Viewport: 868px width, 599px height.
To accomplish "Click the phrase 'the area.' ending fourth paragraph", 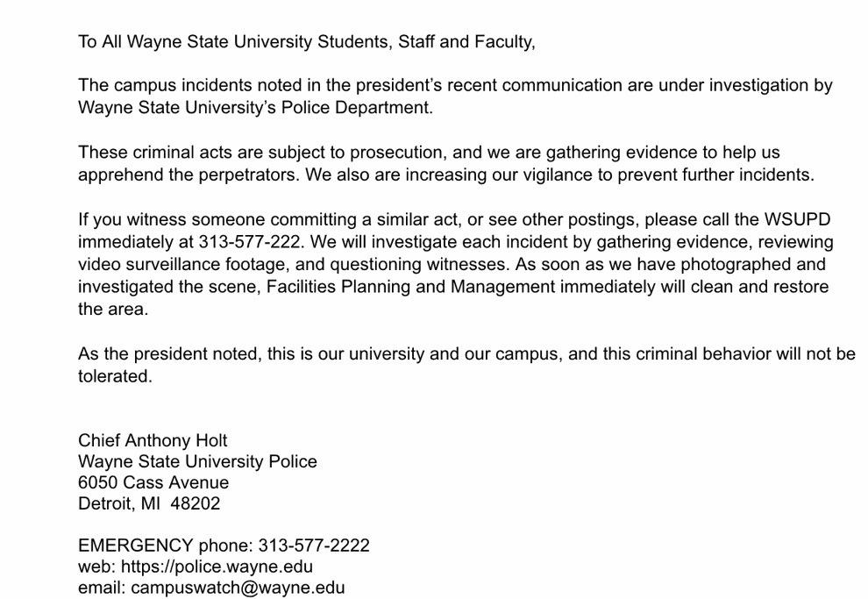I will (113, 309).
